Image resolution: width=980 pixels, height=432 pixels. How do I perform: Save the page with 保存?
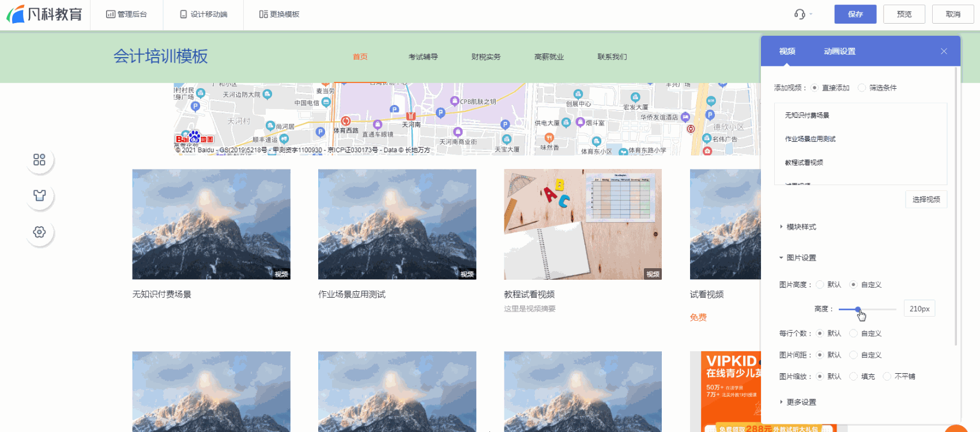tap(855, 14)
